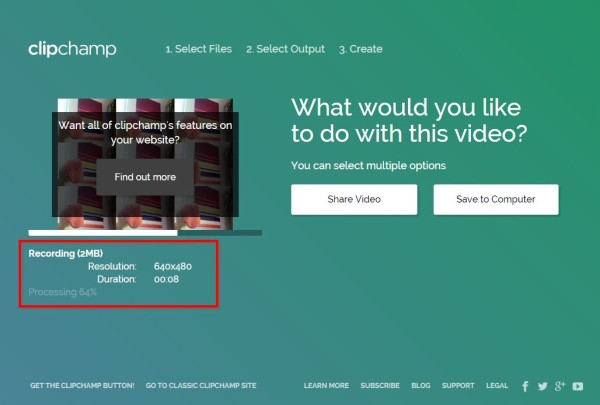Image resolution: width=600 pixels, height=405 pixels.
Task: Open the Support footer link
Action: pos(458,385)
